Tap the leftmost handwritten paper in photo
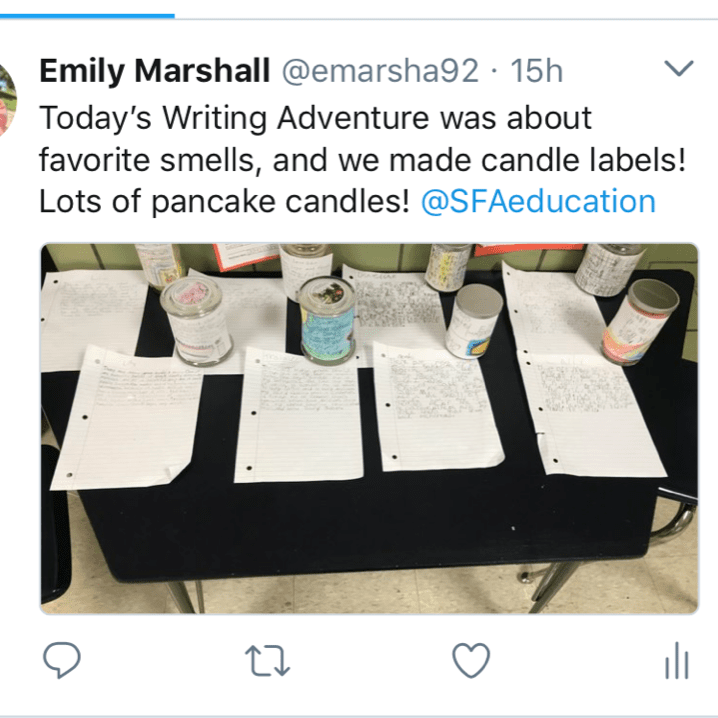This screenshot has height=718, width=718. coord(126,418)
